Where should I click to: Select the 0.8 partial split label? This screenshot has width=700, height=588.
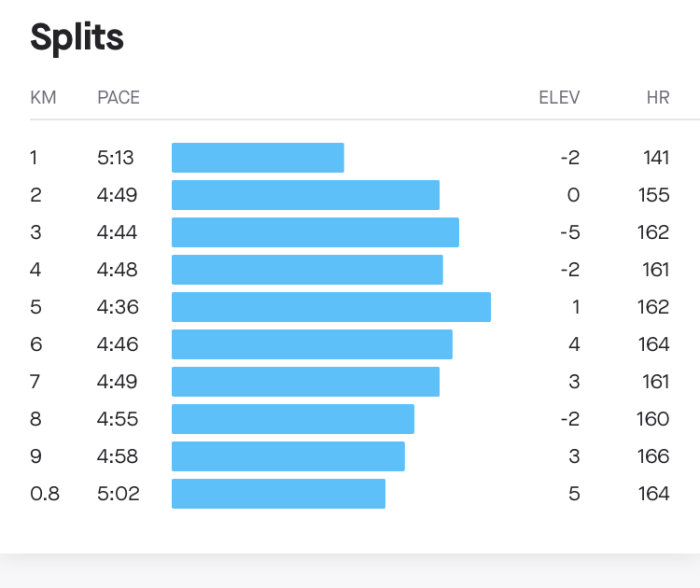45,493
